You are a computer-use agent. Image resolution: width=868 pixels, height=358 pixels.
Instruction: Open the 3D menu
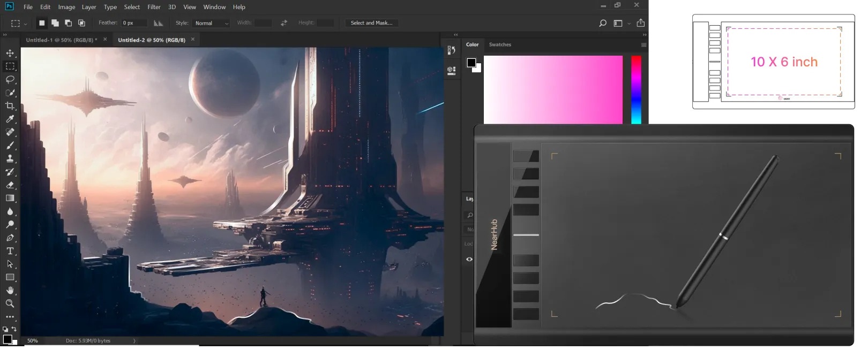pos(172,7)
